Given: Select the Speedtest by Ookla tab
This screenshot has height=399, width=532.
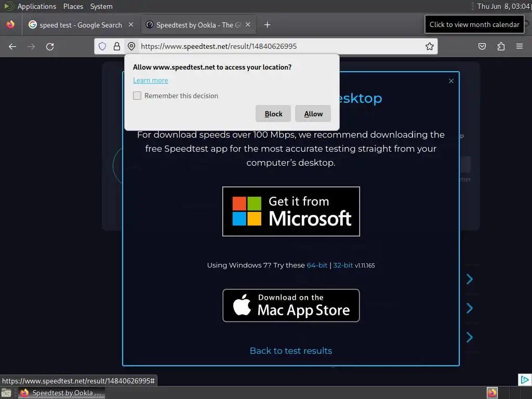Looking at the screenshot, I should click(198, 25).
